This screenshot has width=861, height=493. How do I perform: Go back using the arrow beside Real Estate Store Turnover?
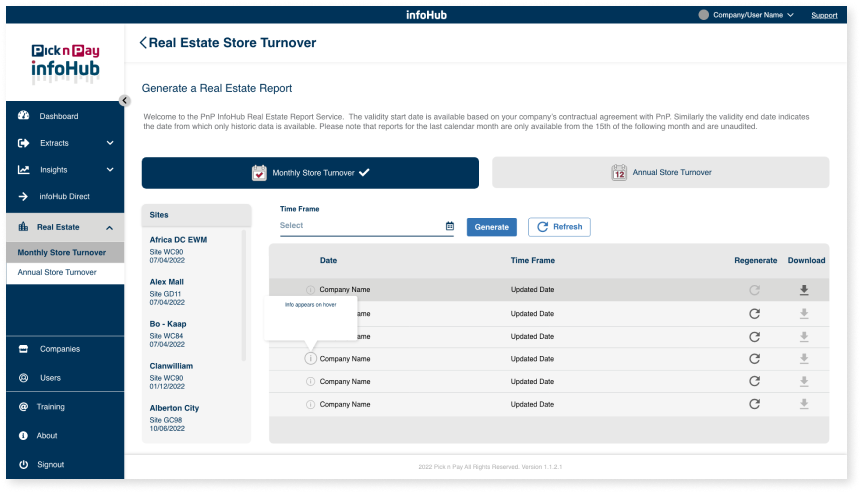point(143,43)
